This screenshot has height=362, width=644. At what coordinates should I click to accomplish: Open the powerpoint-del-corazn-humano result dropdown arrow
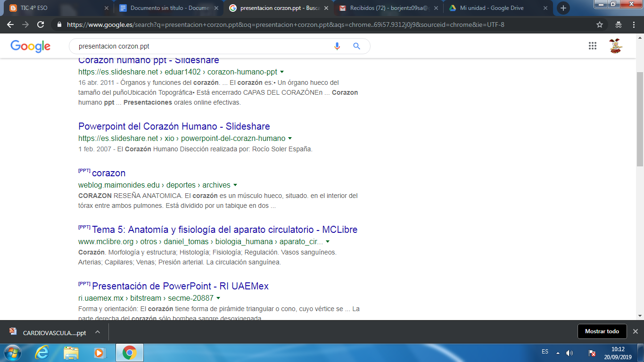pyautogui.click(x=290, y=139)
